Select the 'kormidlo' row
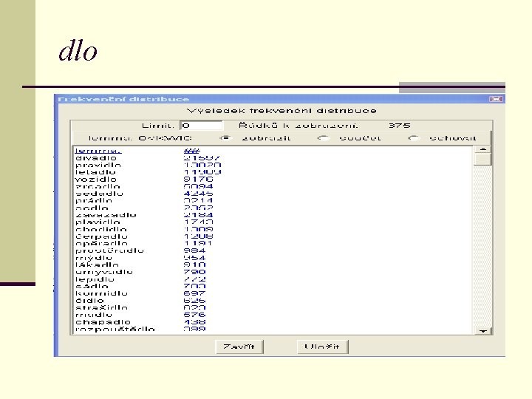Image resolution: width=532 pixels, height=399 pixels. tap(140, 293)
